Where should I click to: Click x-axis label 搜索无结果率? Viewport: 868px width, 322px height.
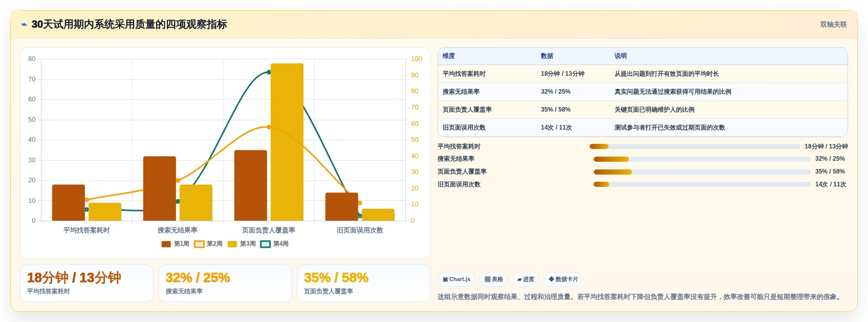178,230
